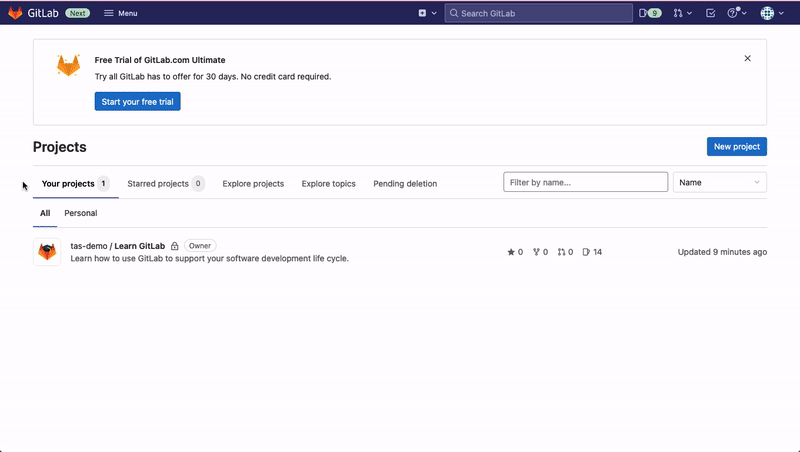The image size is (800, 452).
Task: Open the To-Do list icon
Action: click(710, 13)
